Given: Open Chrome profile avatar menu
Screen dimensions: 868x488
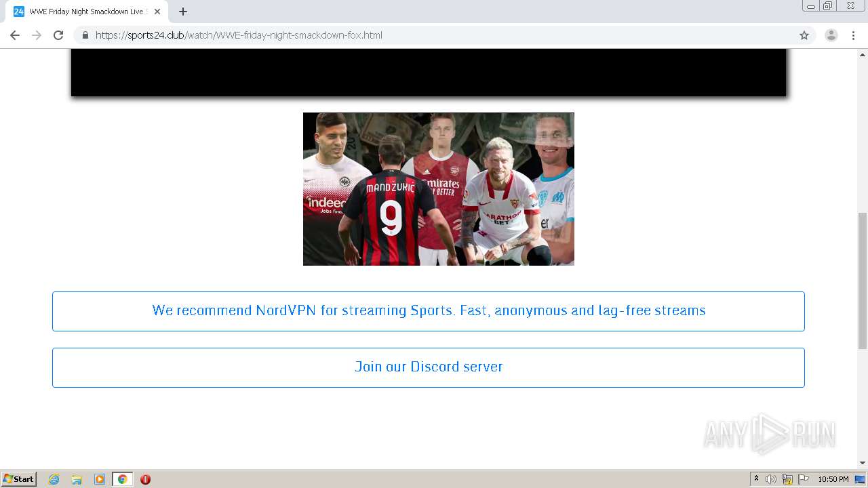Looking at the screenshot, I should (831, 35).
